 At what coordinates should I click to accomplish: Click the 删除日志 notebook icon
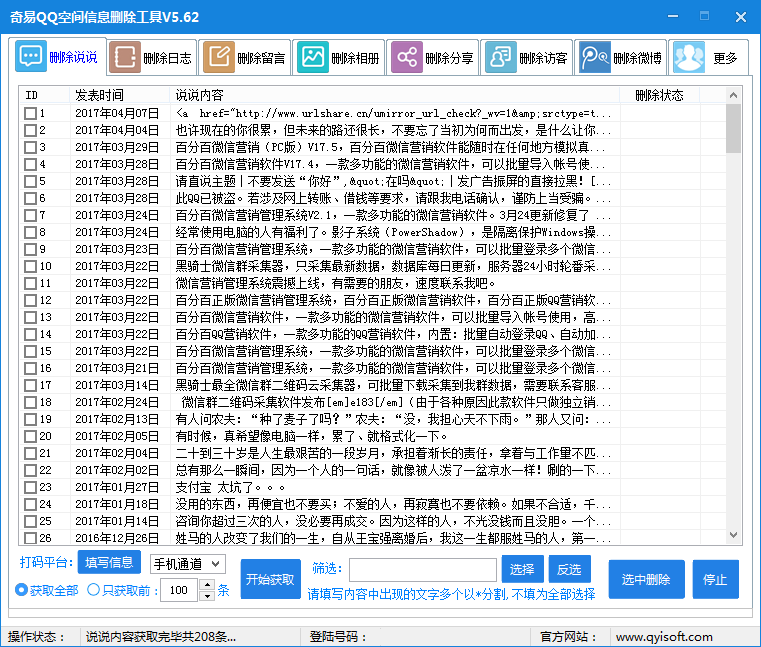[x=125, y=58]
